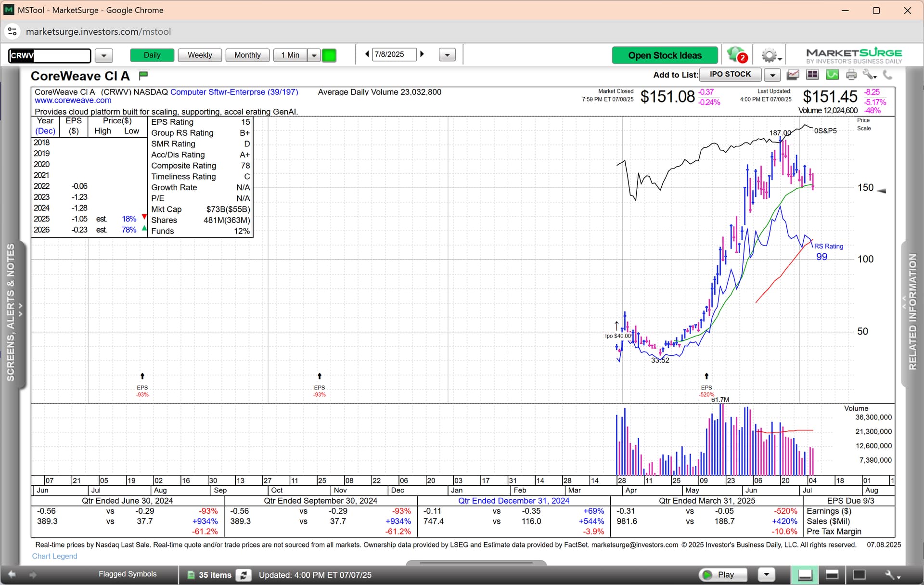Click the MarketSurge logo
Viewport: 924px width, 585px height.
tap(854, 55)
